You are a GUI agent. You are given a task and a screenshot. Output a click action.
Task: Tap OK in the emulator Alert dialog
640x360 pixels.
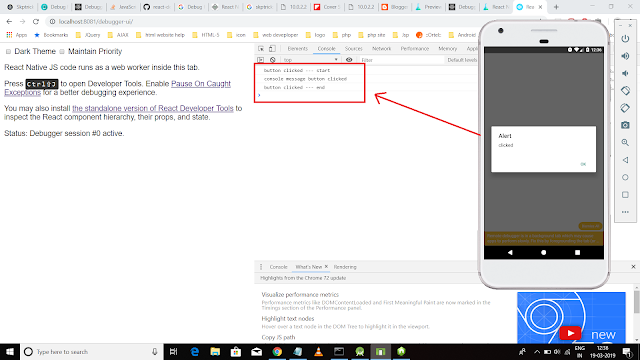click(x=583, y=164)
